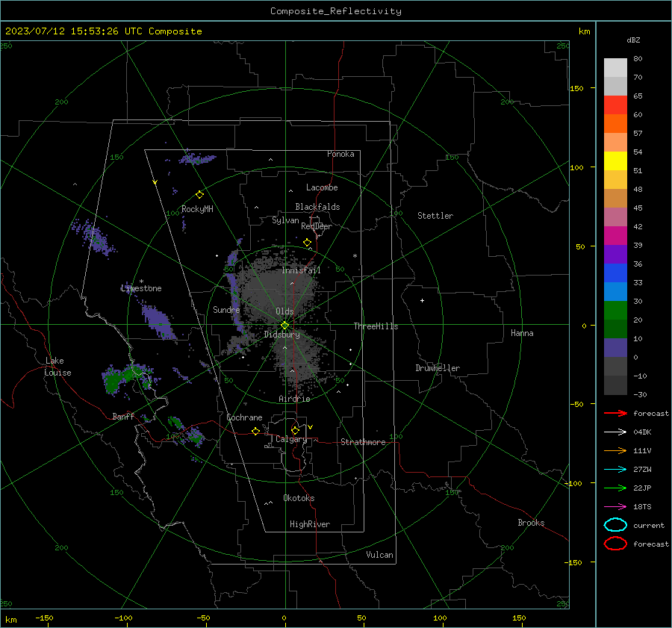The height and width of the screenshot is (628, 672).
Task: Pick the magenta 39-42 dBZ swatch
Action: [615, 236]
